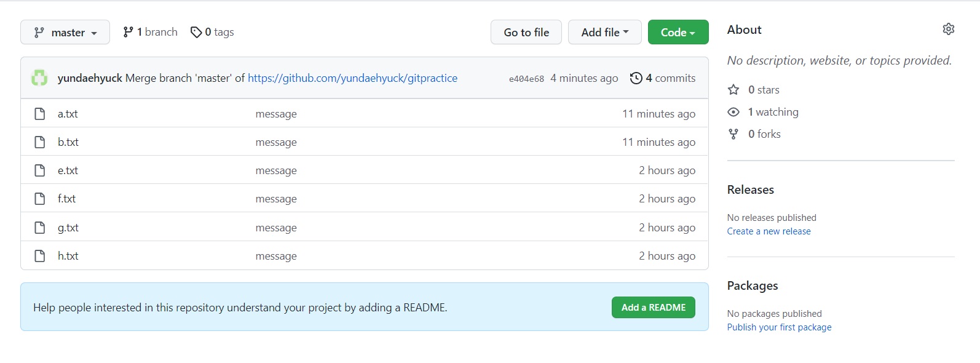Open commit message for b.txt

(x=276, y=142)
